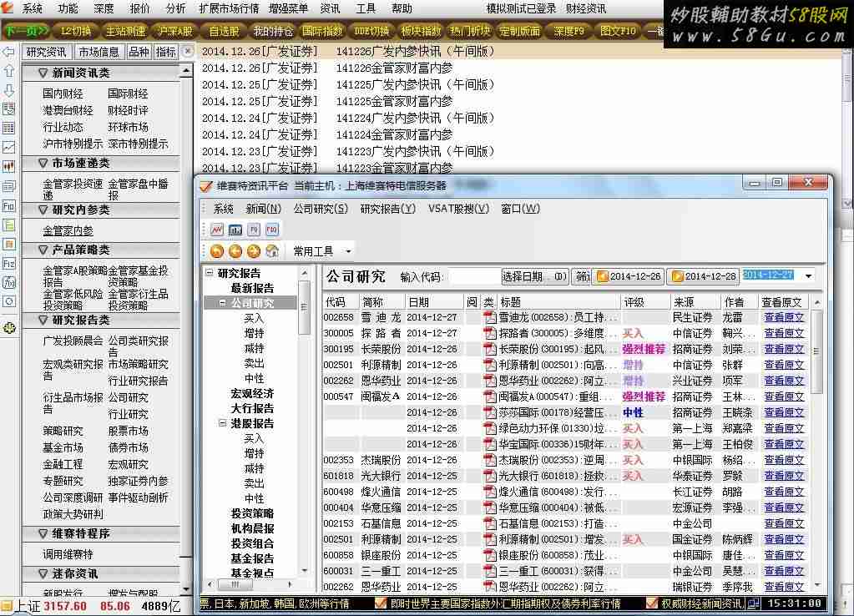Open the VSAT股搜(V) menu
The height and width of the screenshot is (616, 854).
coord(458,209)
